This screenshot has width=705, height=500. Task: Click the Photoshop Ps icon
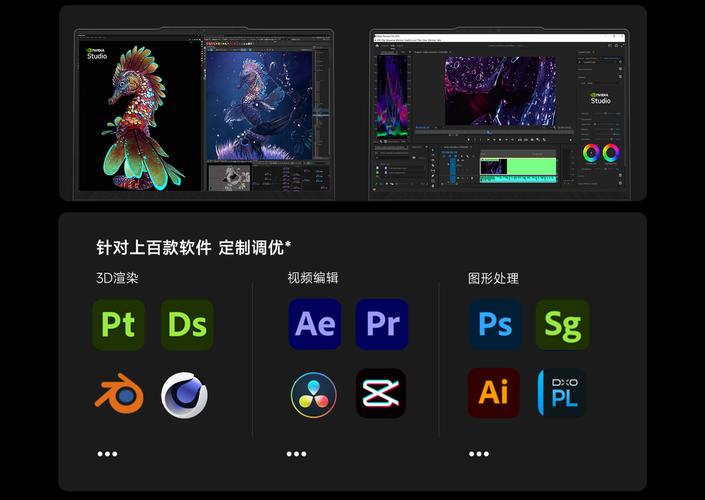[495, 324]
